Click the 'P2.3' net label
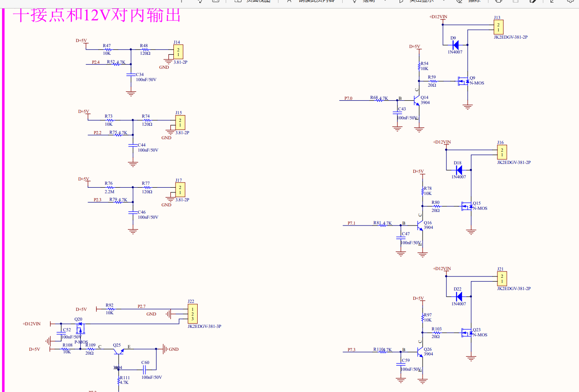Screen dimensions: 579x392 98,200
